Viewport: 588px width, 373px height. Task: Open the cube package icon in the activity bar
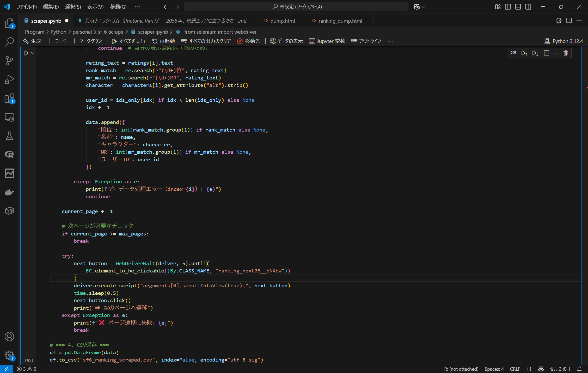point(9,211)
